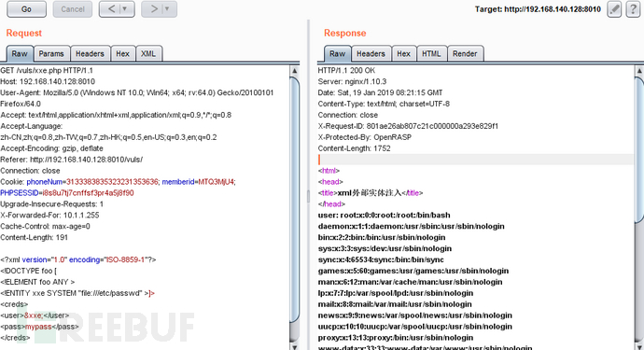
Task: Click the request pane scroll-down arrow
Action: [x=295, y=345]
